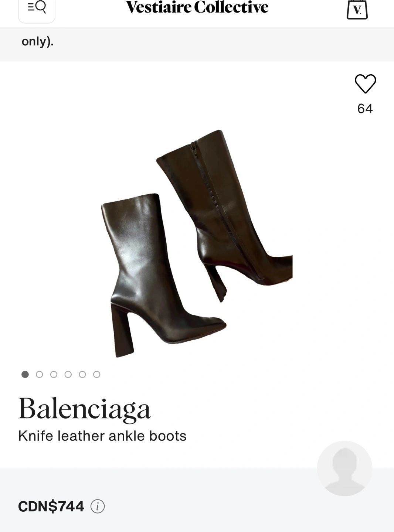This screenshot has height=532, width=394.
Task: Open the Balenciaga brand link
Action: (85, 409)
